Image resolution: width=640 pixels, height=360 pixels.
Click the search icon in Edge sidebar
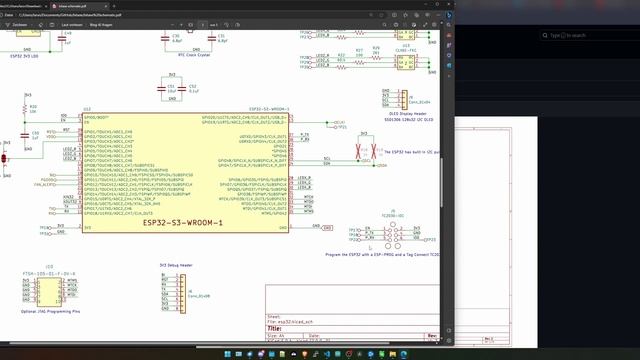(449, 25)
